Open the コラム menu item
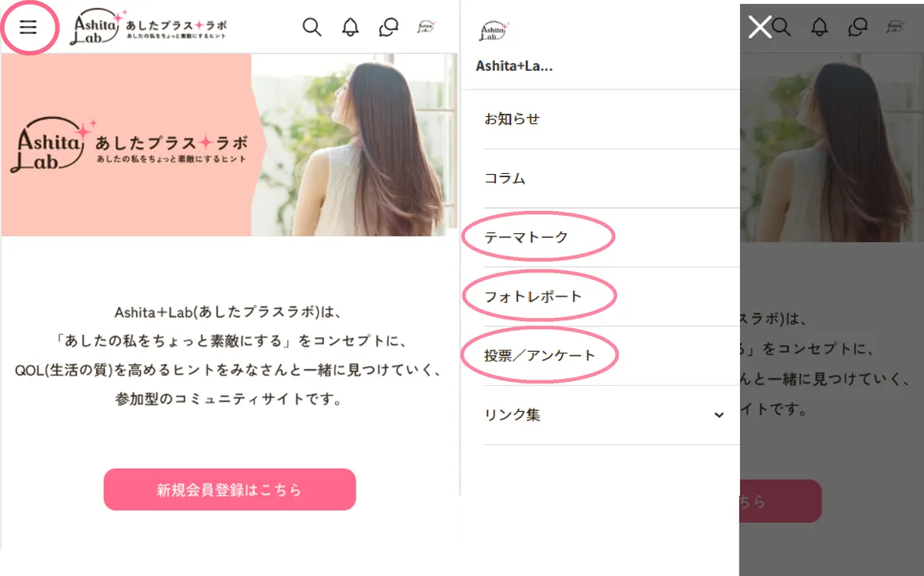924x576 pixels. (x=505, y=179)
